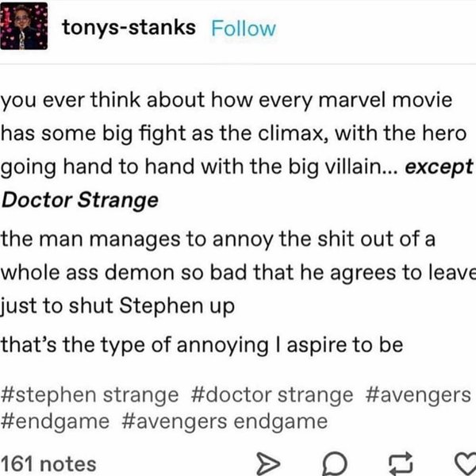Open the #doctor strange tag
The height and width of the screenshot is (476, 476).
coord(272,395)
